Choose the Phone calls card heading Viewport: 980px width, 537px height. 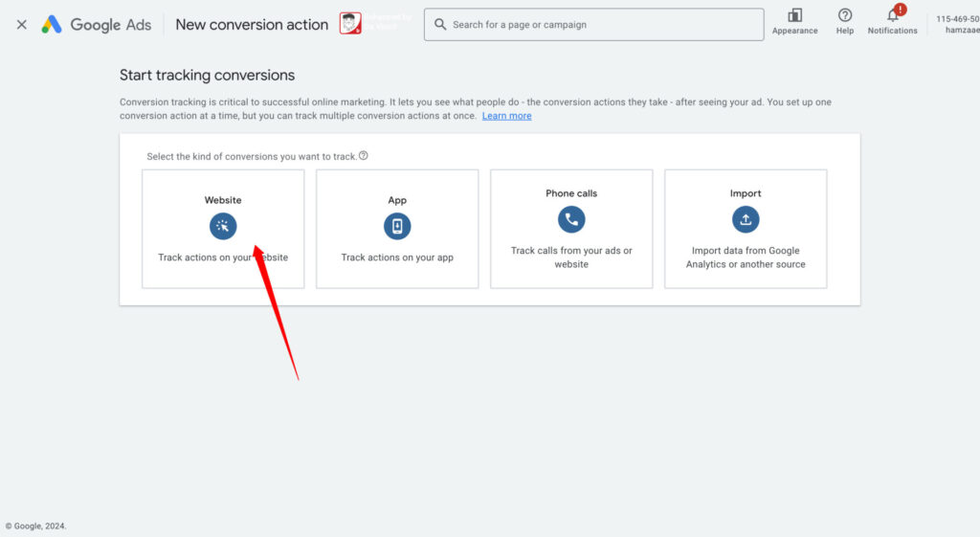571,193
